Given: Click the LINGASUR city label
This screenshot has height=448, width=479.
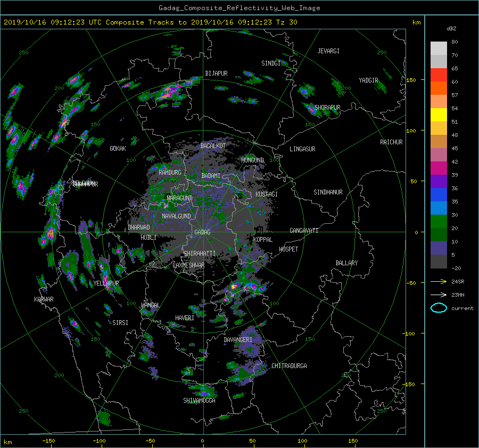Looking at the screenshot, I should [x=302, y=149].
